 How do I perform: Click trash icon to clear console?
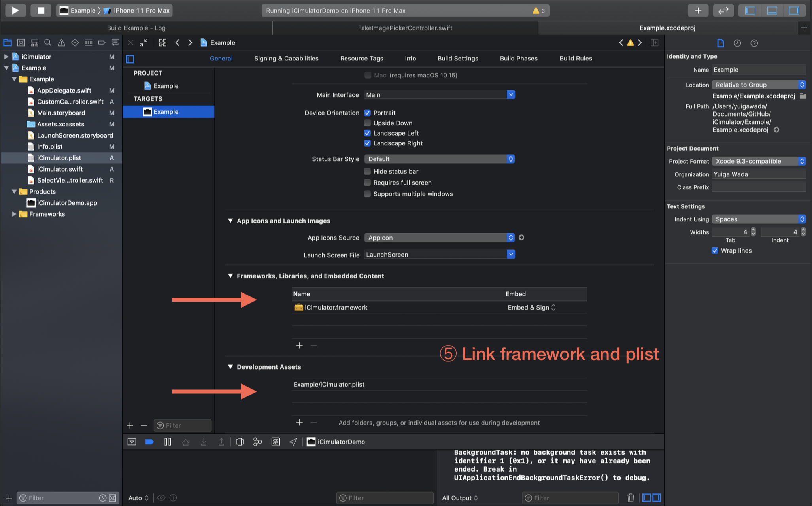tap(631, 498)
